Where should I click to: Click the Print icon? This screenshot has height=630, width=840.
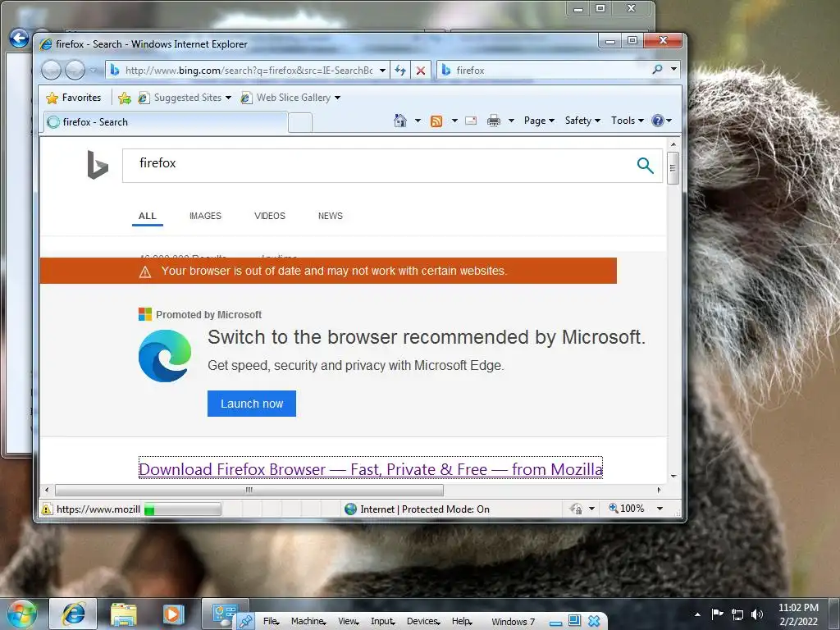tap(493, 121)
